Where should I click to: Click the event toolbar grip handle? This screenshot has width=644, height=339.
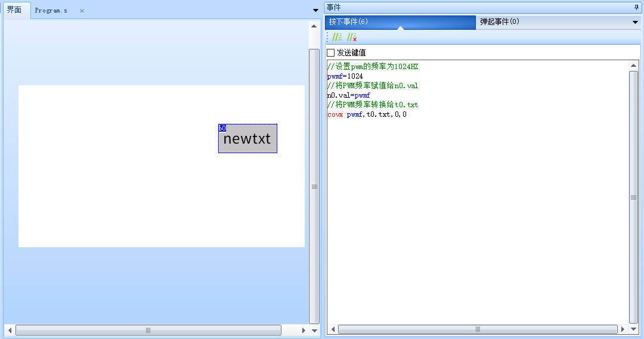point(327,38)
